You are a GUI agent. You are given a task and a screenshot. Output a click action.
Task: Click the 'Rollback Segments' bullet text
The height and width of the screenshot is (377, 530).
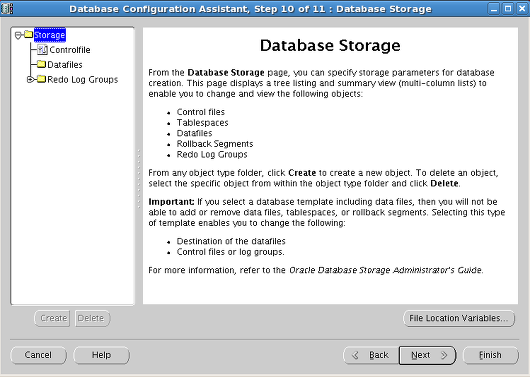(215, 144)
